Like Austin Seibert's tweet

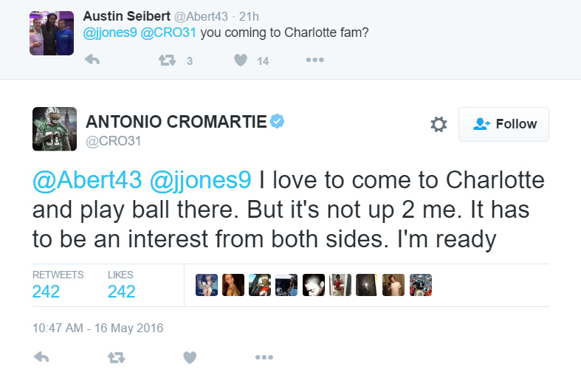tap(241, 60)
